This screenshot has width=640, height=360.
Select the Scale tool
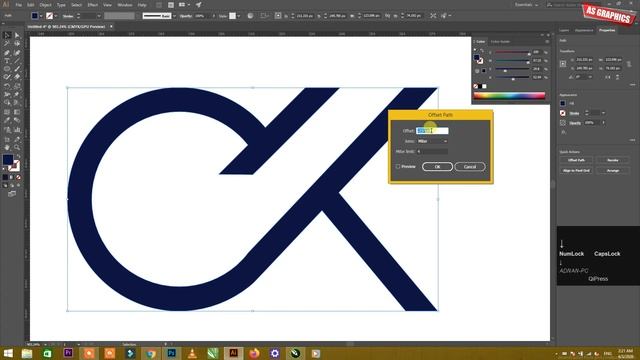coord(17,86)
